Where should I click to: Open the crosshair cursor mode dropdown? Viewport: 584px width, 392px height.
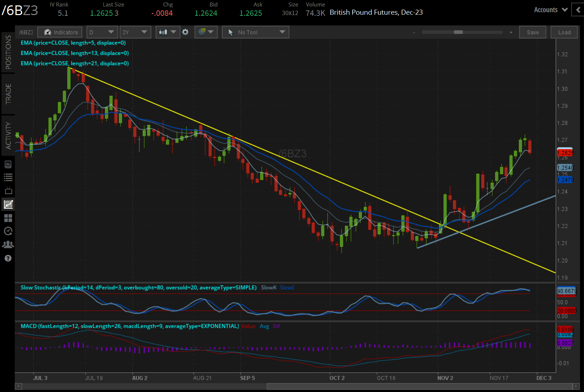[x=206, y=32]
